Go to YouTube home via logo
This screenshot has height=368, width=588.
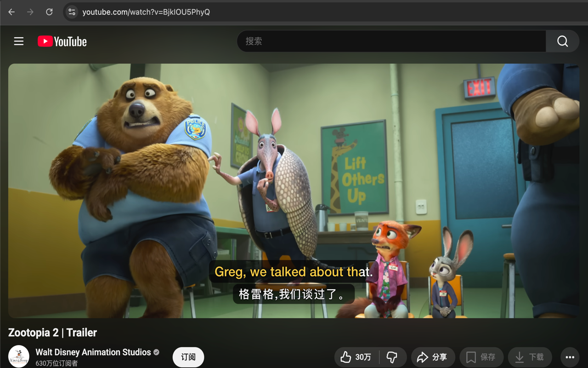(x=62, y=41)
